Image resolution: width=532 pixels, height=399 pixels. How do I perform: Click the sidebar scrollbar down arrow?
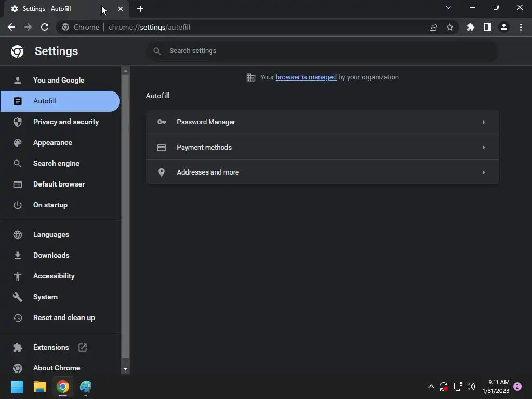(126, 369)
